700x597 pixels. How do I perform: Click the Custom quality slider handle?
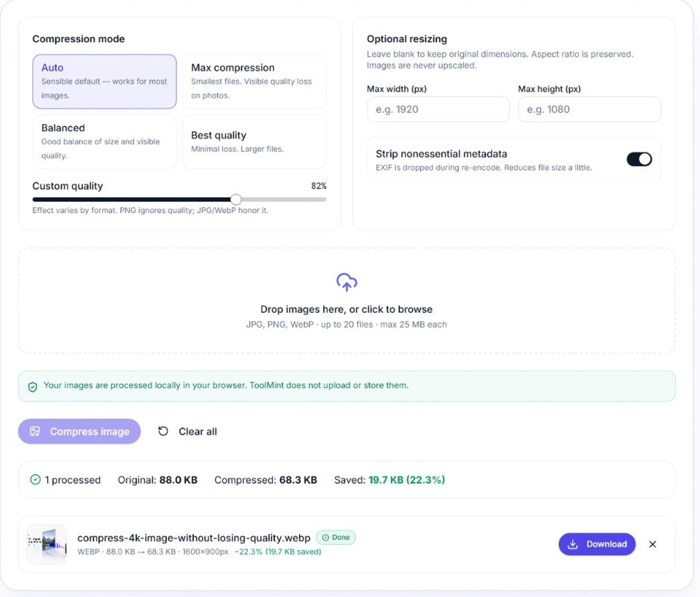click(x=236, y=200)
